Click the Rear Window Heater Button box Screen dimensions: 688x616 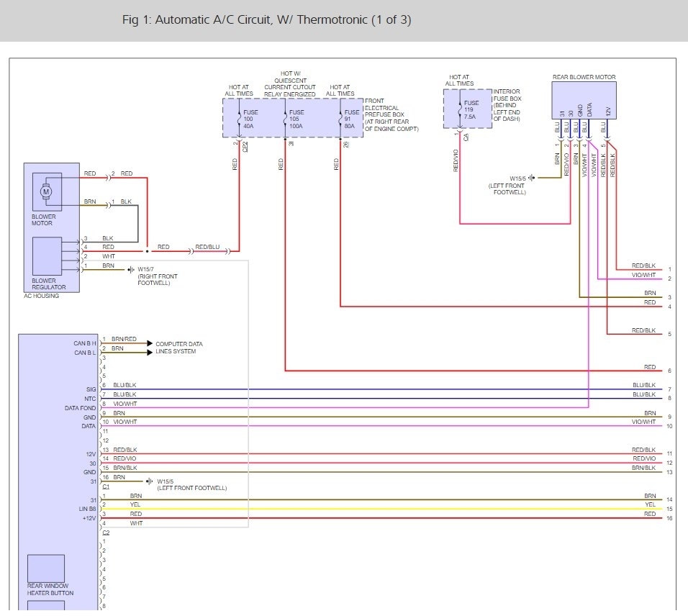(x=46, y=568)
